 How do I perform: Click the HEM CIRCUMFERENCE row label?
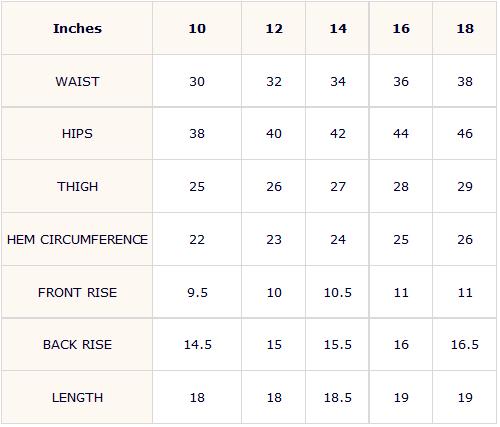(77, 240)
